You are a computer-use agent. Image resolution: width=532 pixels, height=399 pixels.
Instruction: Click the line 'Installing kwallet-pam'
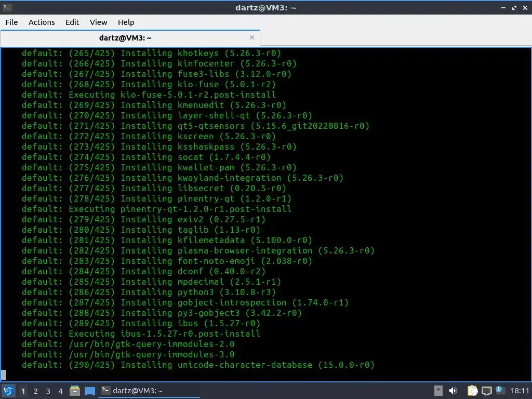[159, 168]
